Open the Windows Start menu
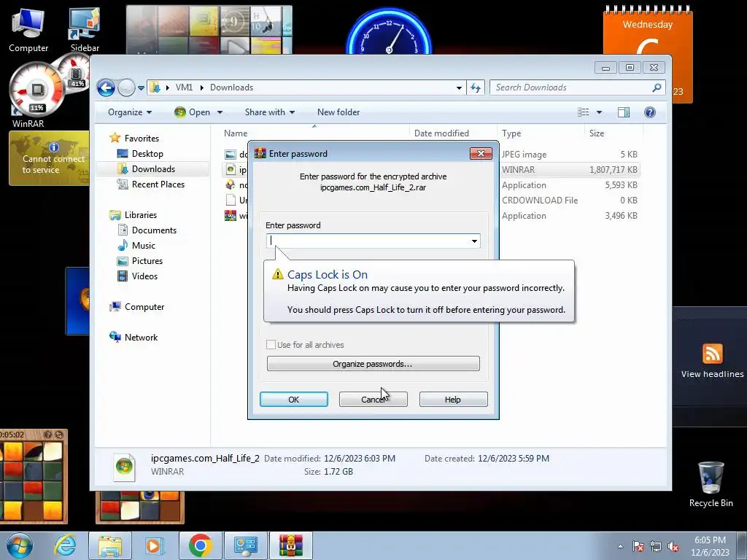Screen dimensions: 747x560 point(20,545)
